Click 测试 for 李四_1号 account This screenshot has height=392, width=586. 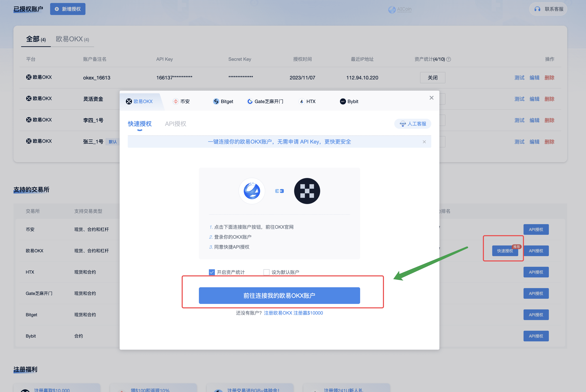coord(519,120)
